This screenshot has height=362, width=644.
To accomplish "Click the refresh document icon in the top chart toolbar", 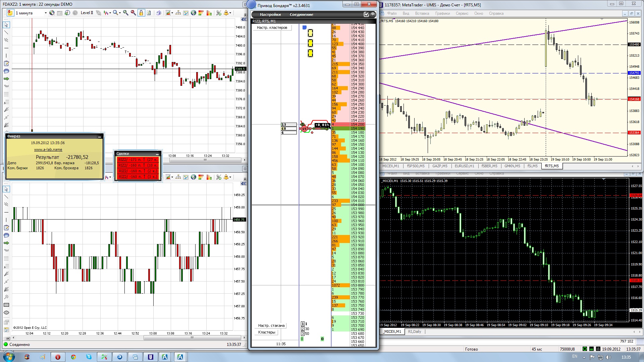I will [149, 13].
